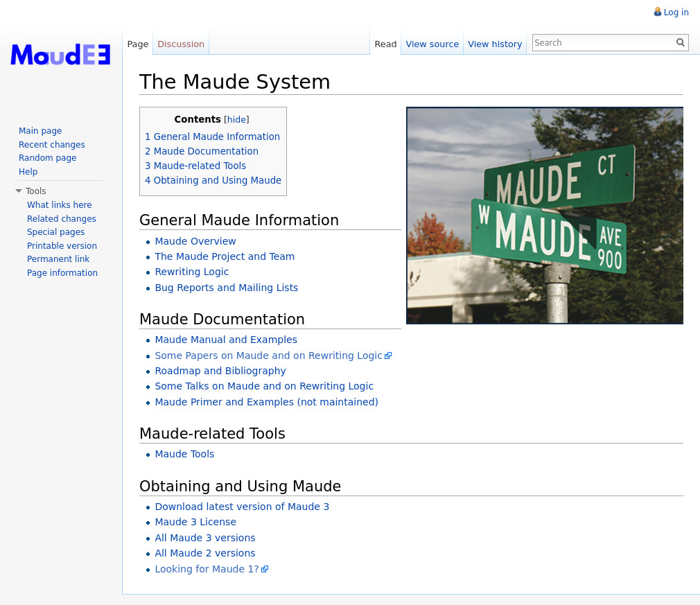This screenshot has height=605, width=700.
Task: Click external link icon after Maude 1
Action: [x=265, y=569]
